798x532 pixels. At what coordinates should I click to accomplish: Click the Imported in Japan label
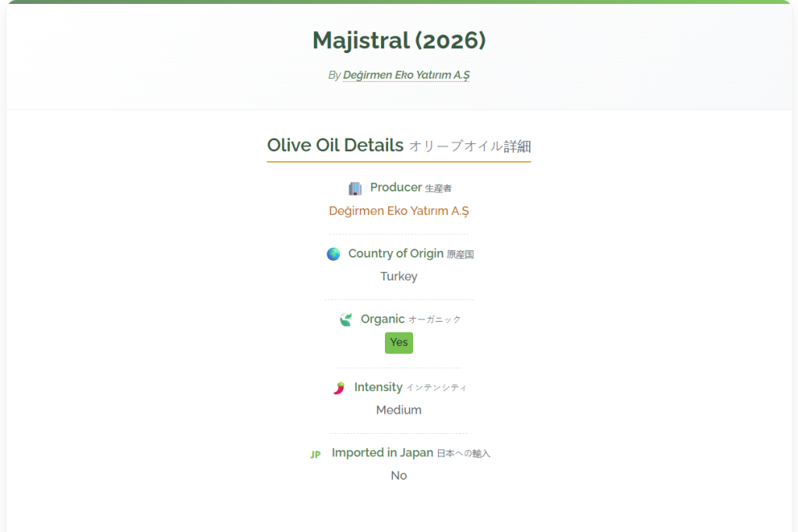coord(383,453)
